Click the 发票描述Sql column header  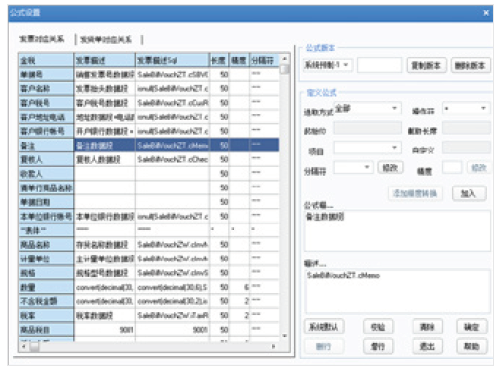point(172,60)
